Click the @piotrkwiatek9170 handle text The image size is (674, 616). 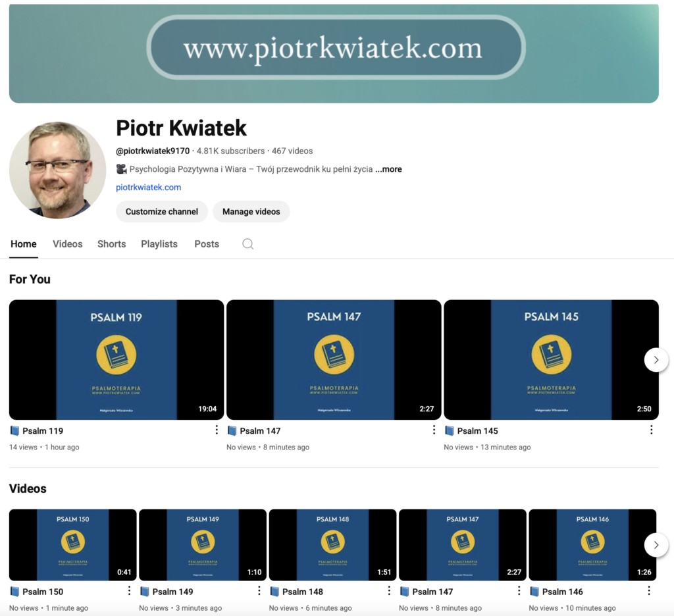153,151
